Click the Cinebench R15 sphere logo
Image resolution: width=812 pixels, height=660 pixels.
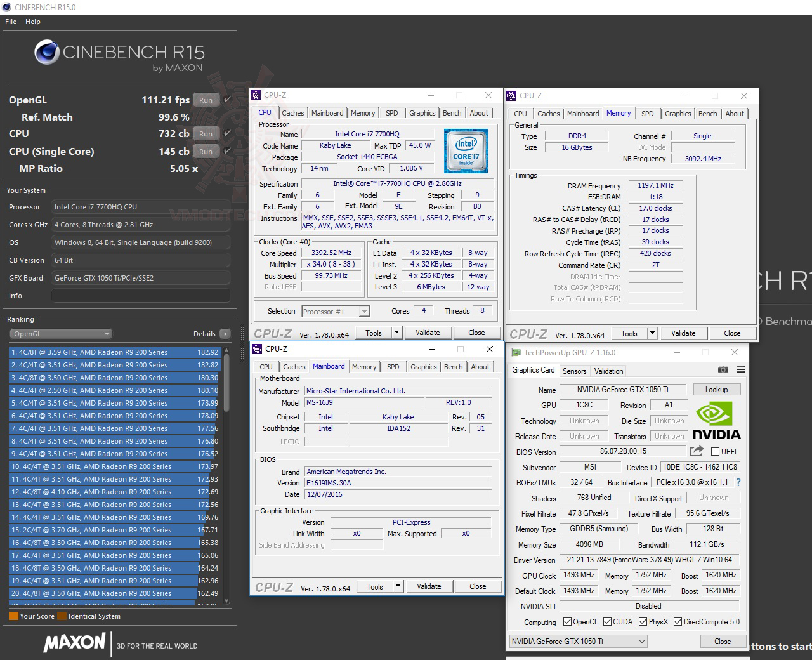coord(47,53)
